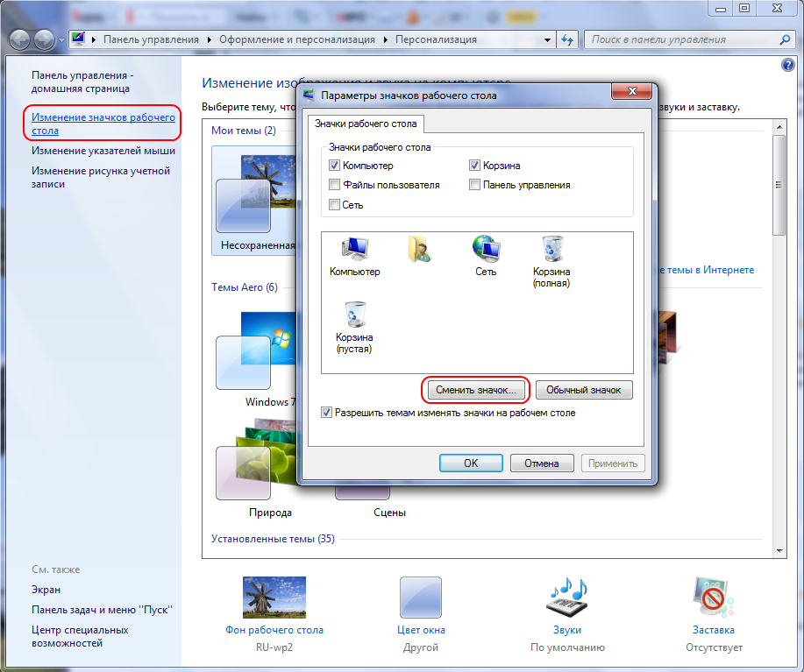
Task: Select the Корзина (полная) icon
Action: 551,261
